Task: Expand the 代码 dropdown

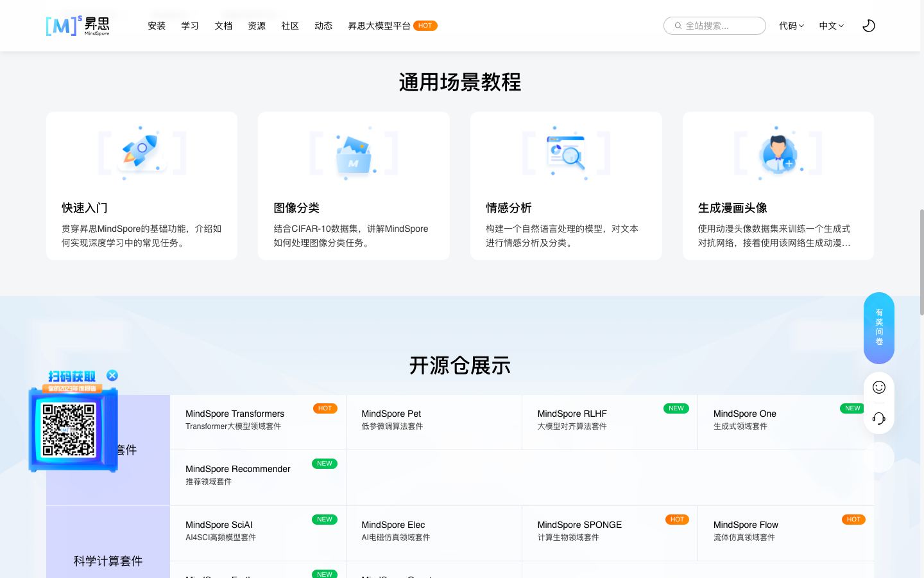Action: pos(791,26)
